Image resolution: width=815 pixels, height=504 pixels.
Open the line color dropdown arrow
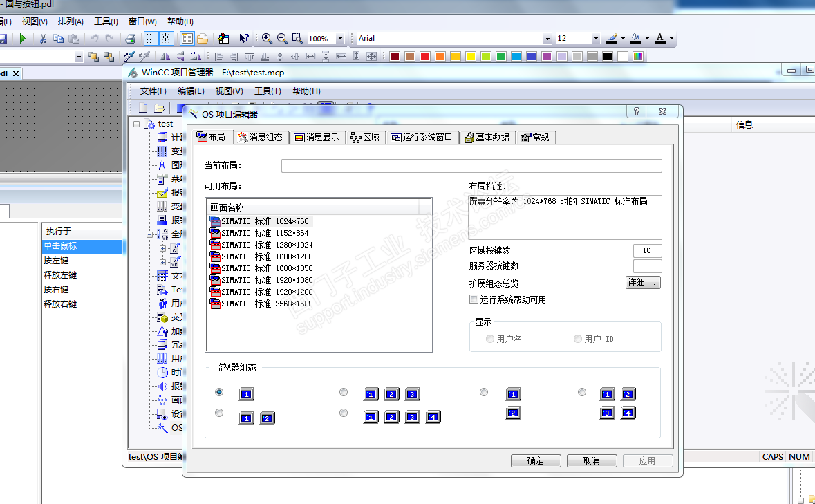click(624, 39)
